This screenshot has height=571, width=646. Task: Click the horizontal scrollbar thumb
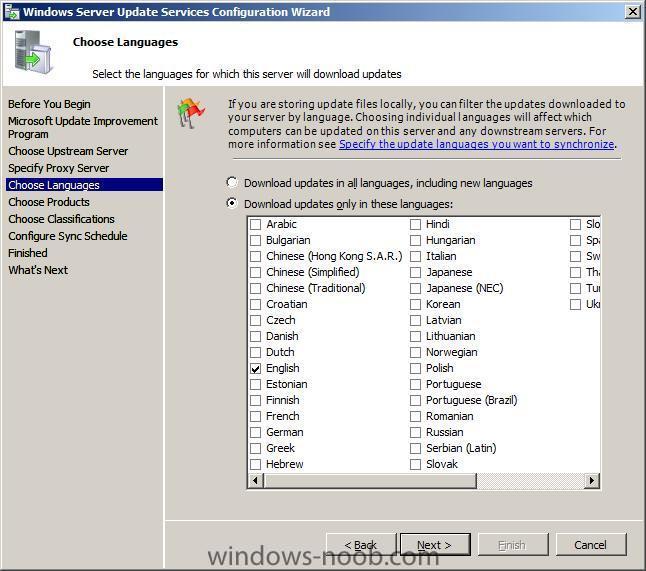370,480
